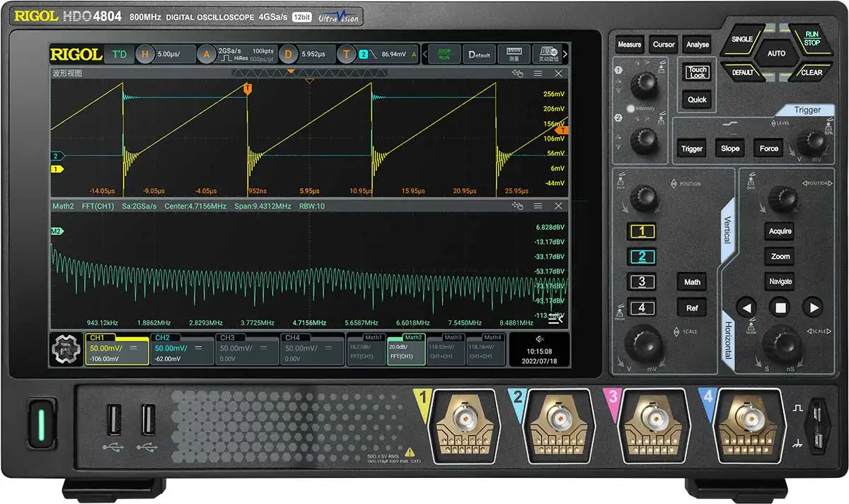Close the Math2 FFT window with X

click(x=558, y=206)
